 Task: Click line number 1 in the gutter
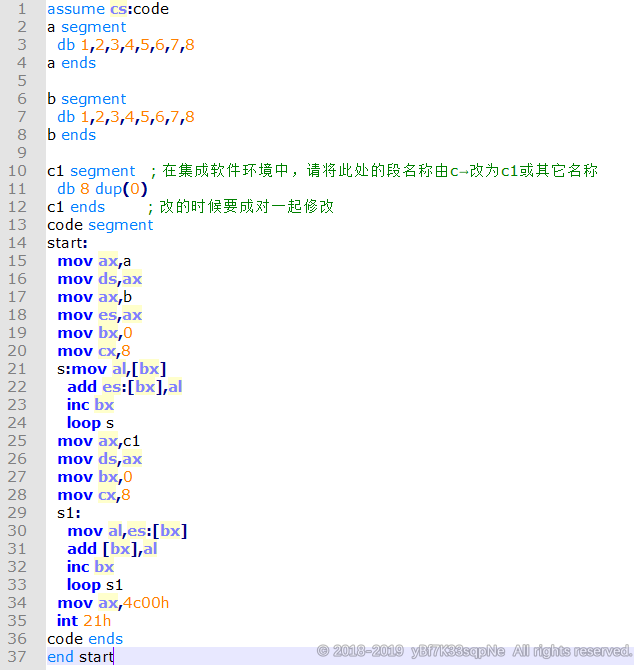22,9
